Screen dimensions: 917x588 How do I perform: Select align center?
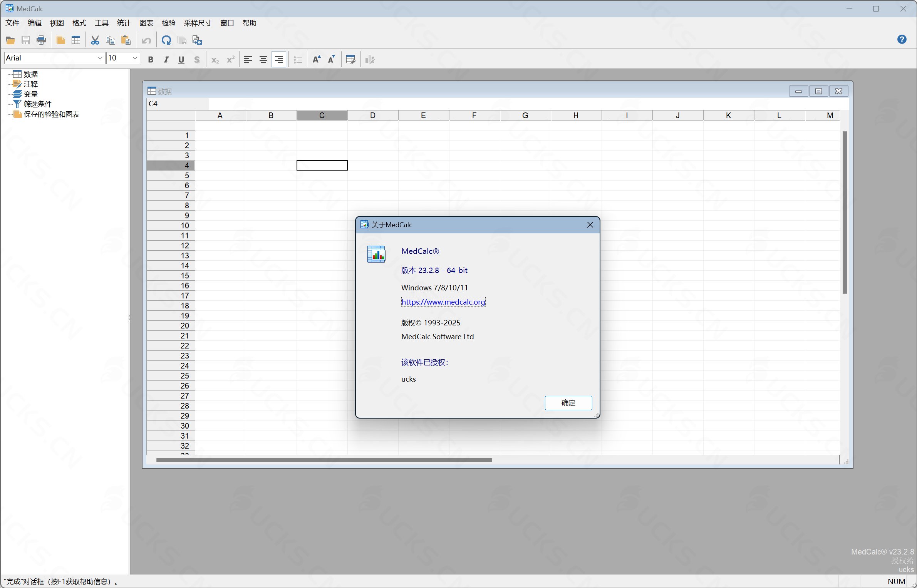[263, 60]
